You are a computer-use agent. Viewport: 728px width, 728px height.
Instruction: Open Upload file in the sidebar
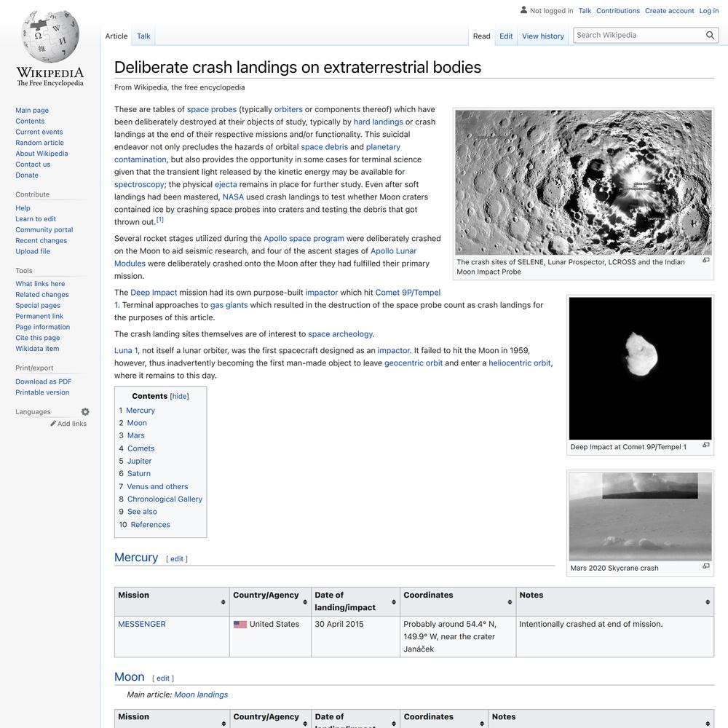[x=33, y=252]
